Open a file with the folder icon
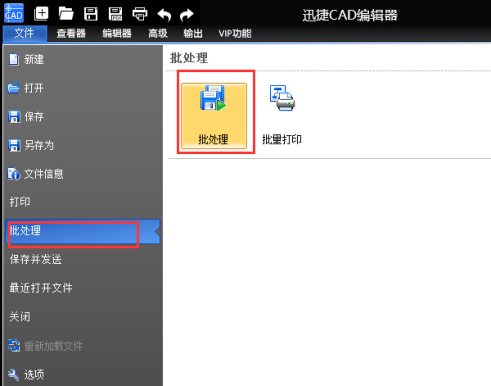The height and width of the screenshot is (386, 491). [x=66, y=14]
